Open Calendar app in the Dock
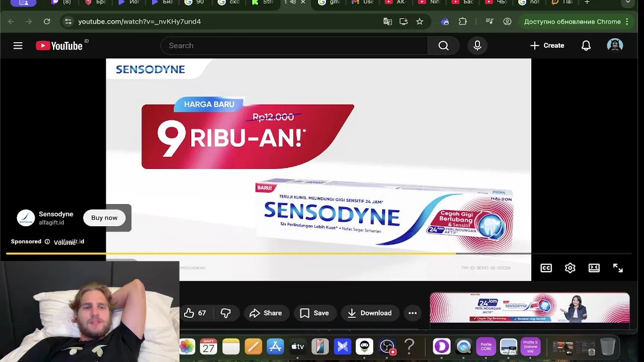The height and width of the screenshot is (362, 644). click(x=209, y=346)
